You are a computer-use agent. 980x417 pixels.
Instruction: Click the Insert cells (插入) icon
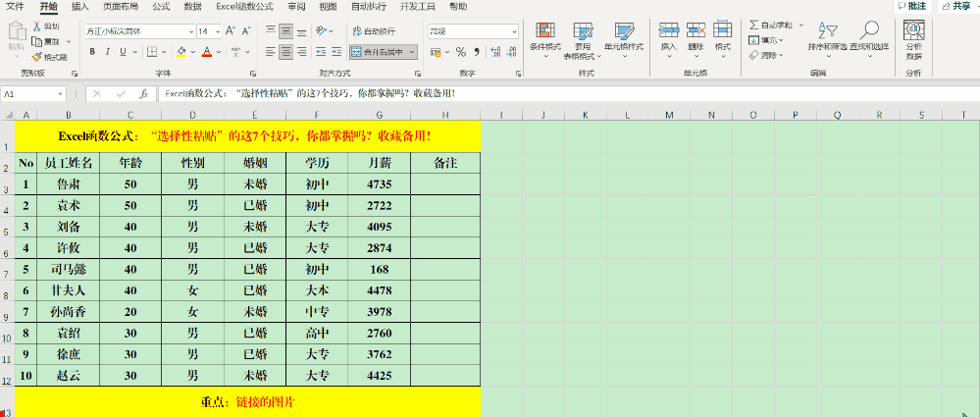click(669, 30)
